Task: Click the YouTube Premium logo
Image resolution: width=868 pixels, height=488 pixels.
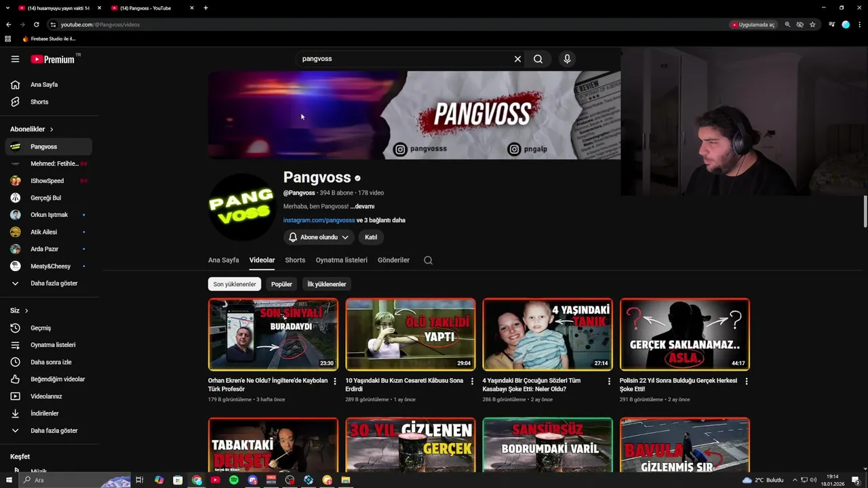Action: point(54,59)
